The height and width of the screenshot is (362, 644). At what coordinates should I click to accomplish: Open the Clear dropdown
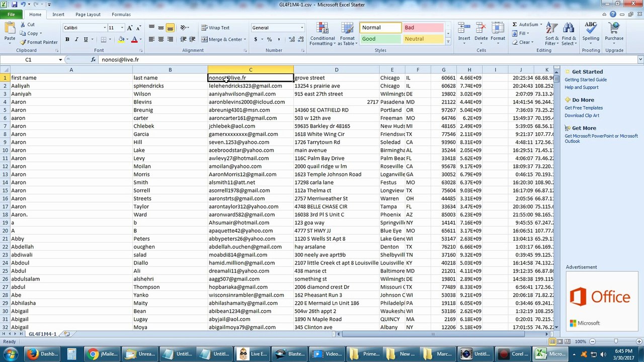coord(532,42)
